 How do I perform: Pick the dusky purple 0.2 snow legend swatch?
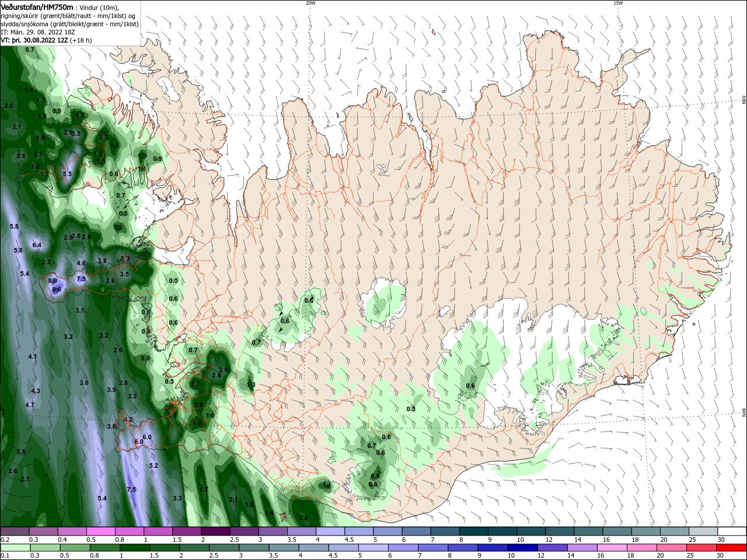[x=15, y=531]
